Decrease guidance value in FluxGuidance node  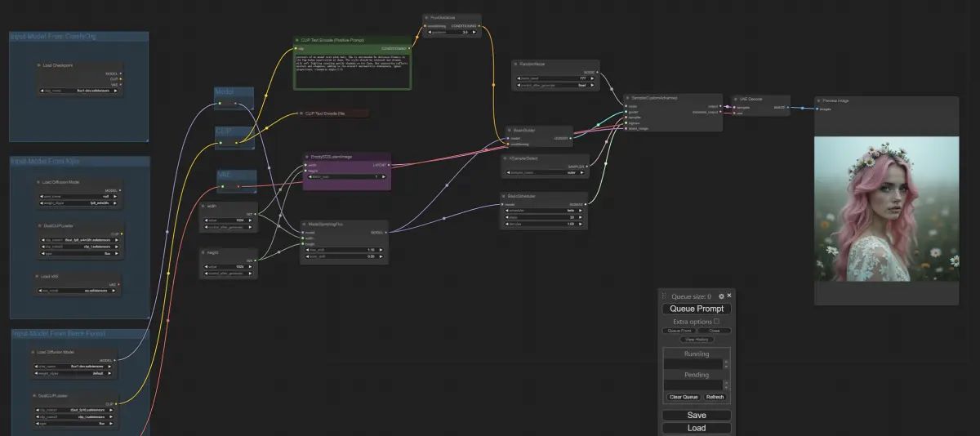coord(430,32)
